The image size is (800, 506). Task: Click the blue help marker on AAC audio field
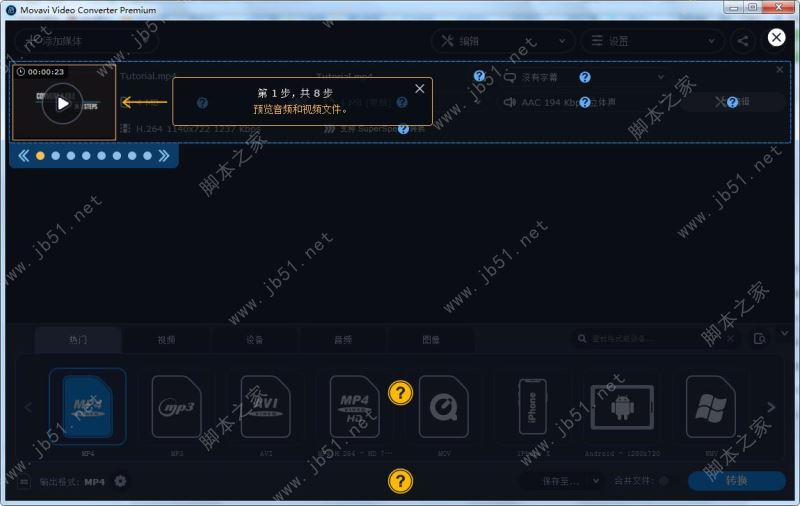[x=585, y=102]
